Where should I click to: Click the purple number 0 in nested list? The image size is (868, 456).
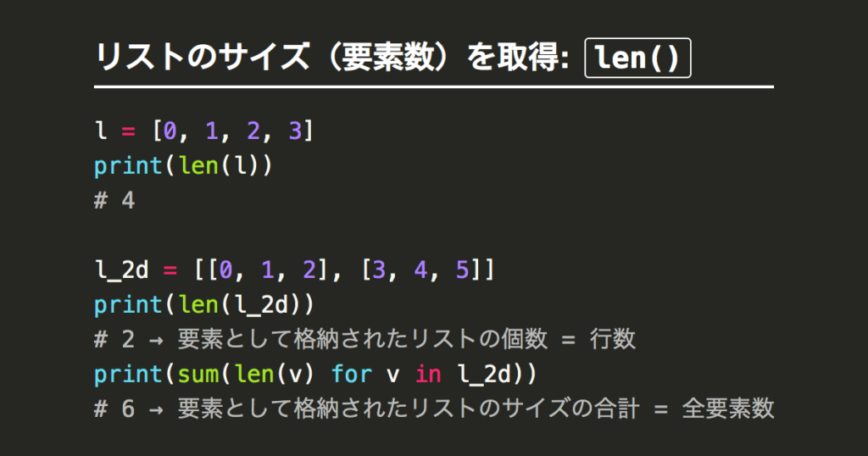(225, 270)
